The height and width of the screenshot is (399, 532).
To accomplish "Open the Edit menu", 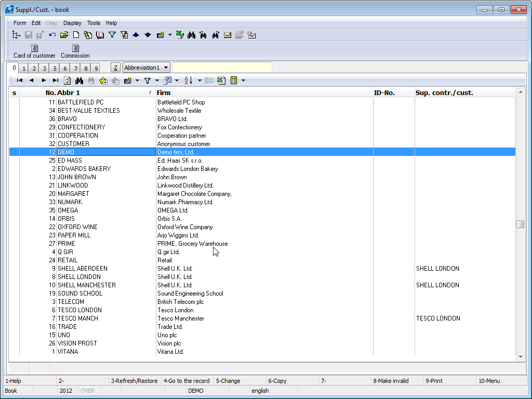I will click(x=36, y=23).
